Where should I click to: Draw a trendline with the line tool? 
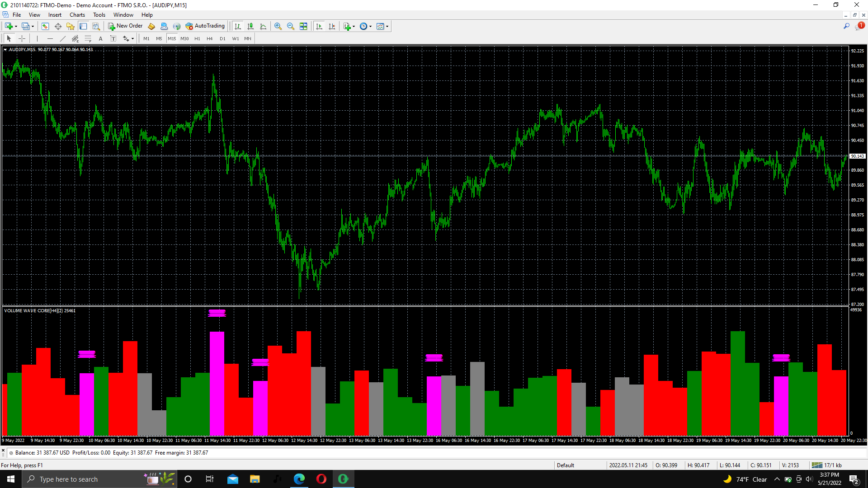point(63,39)
